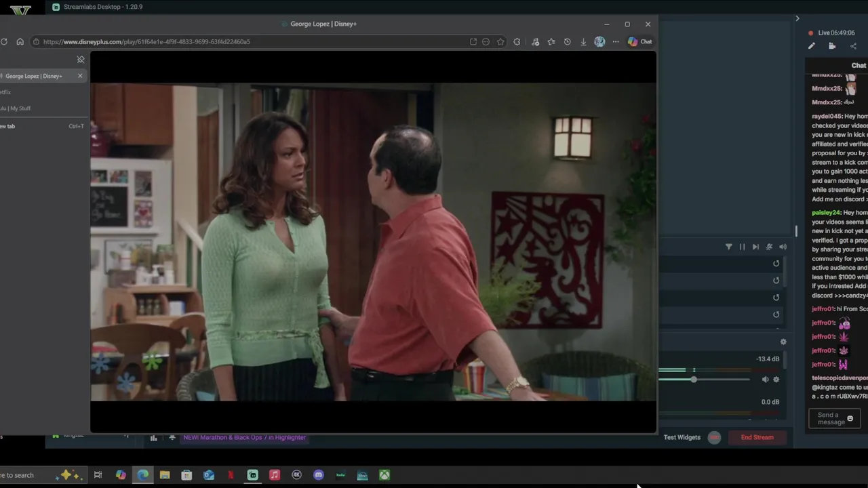Click the open-in-app icon in address bar

(x=473, y=41)
